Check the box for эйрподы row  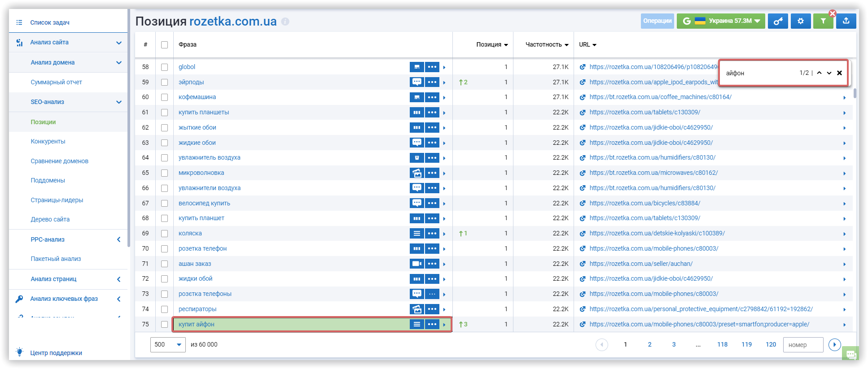165,82
